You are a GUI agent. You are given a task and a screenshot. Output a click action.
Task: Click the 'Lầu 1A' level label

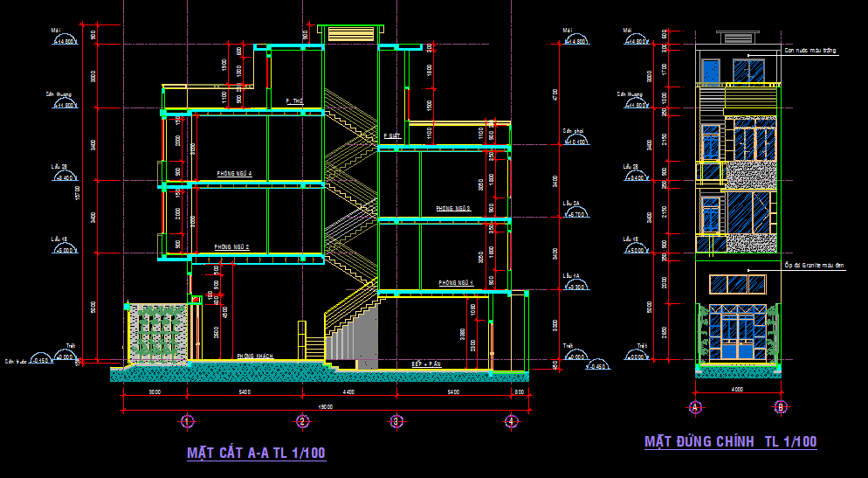pyautogui.click(x=571, y=275)
